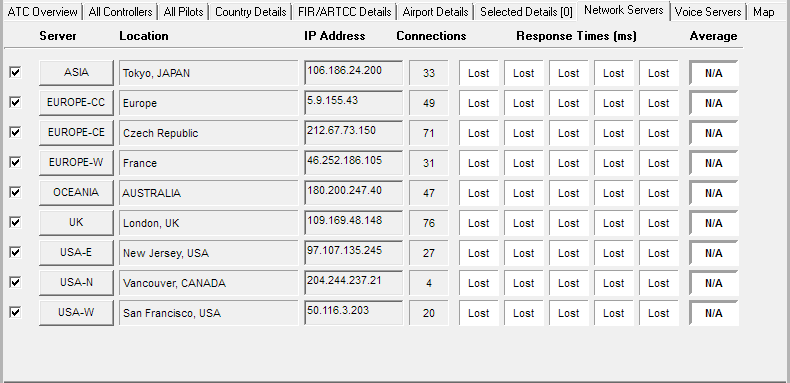Open the Voice Servers tab

click(x=708, y=12)
